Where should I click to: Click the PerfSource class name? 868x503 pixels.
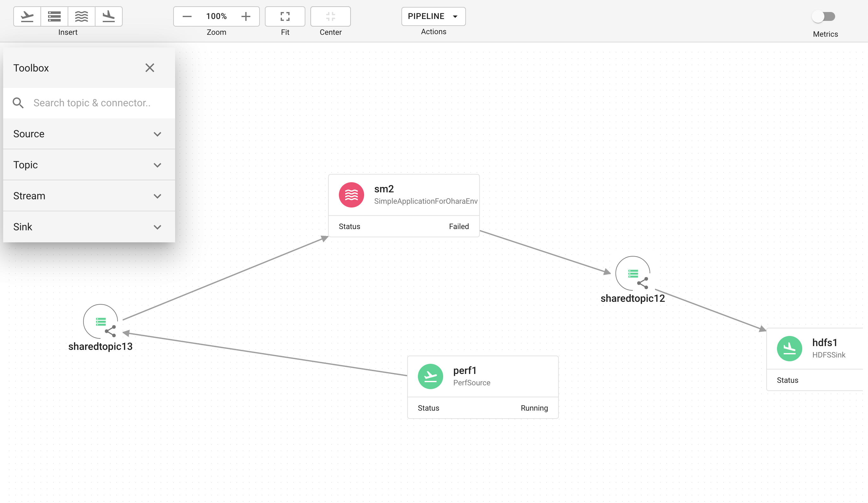(x=472, y=383)
